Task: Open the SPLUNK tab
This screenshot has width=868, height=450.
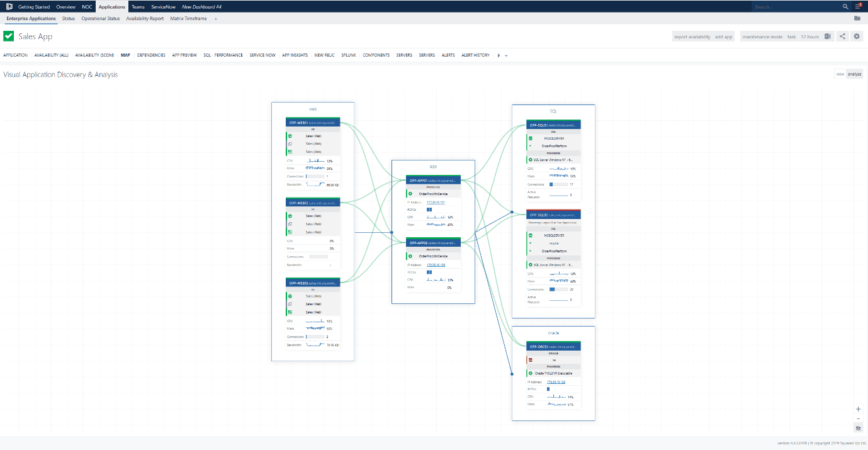Action: (349, 55)
